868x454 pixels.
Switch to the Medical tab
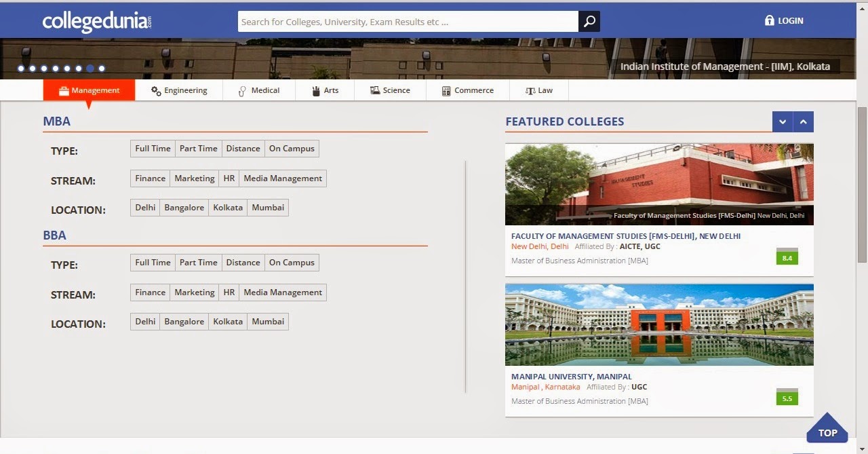point(259,90)
